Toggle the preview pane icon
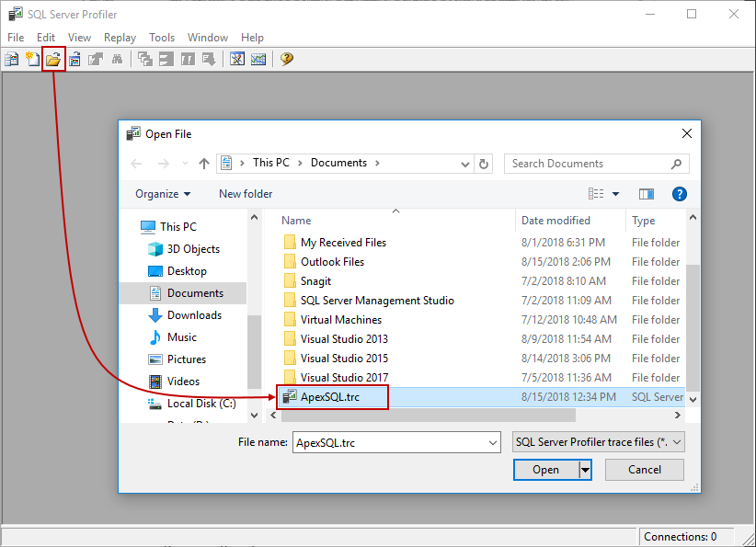The image size is (756, 547). point(646,194)
